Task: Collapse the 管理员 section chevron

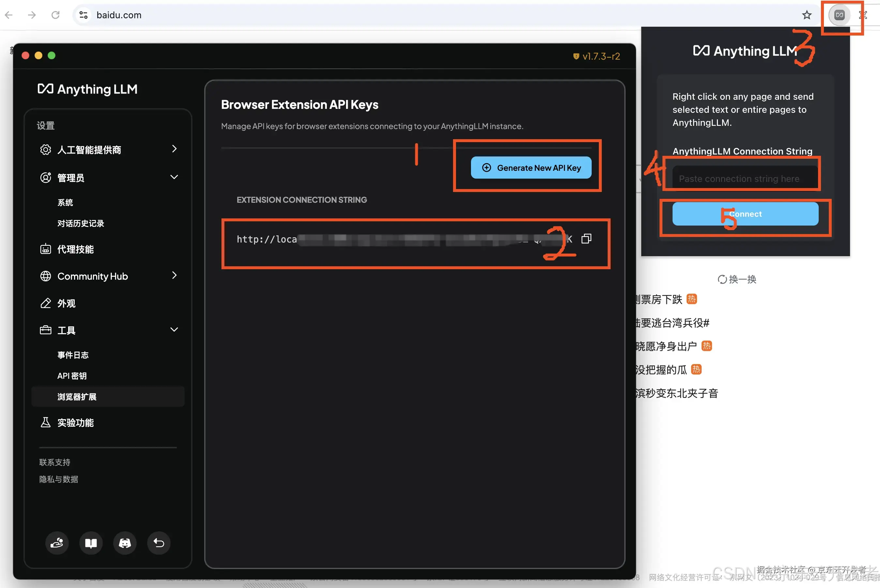Action: coord(174,177)
